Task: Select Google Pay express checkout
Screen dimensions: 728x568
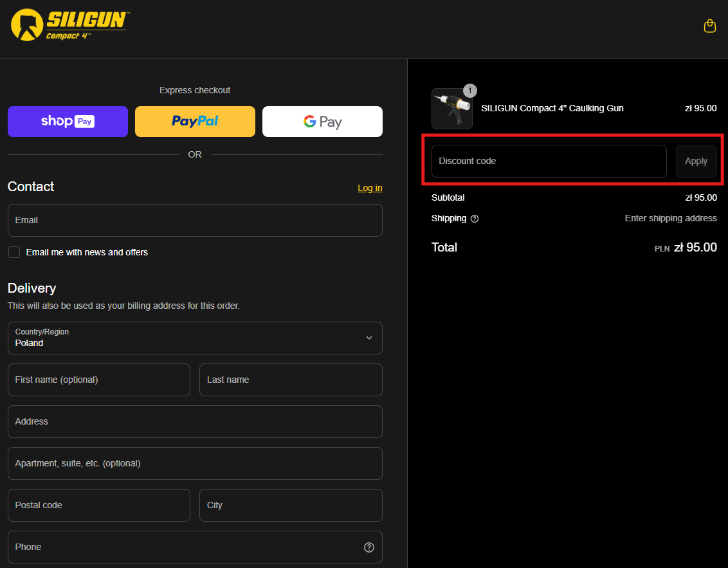Action: point(322,122)
